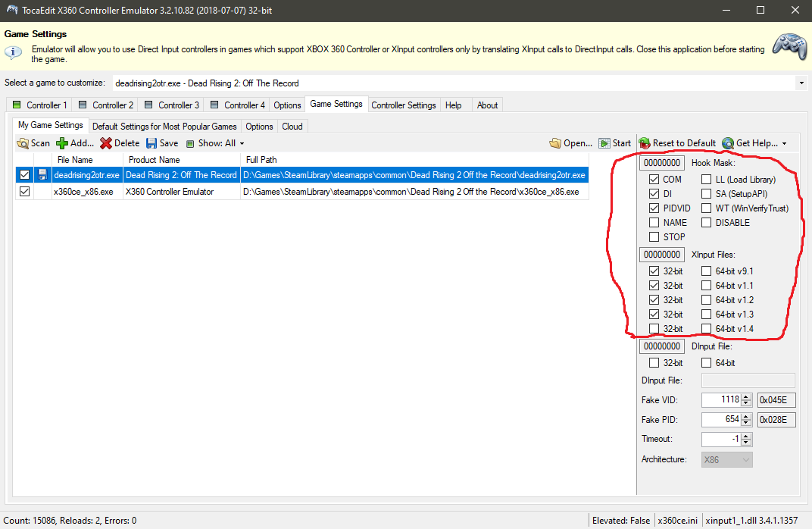Toggle the PIDVID hook checkbox
Screen dimensions: 812x529
click(x=654, y=208)
